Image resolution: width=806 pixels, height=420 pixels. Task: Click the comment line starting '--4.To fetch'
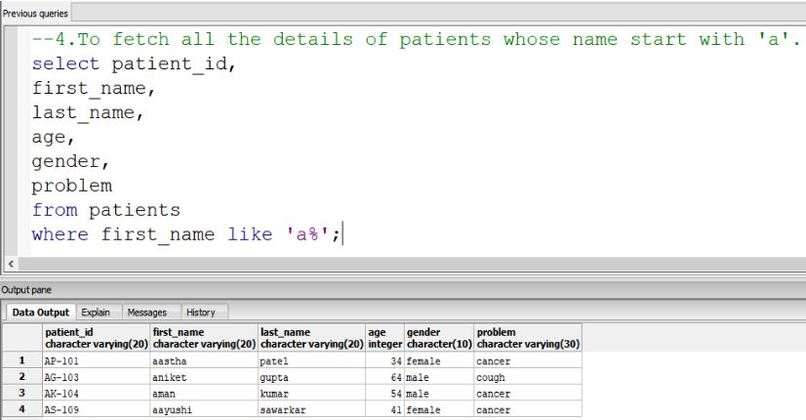[x=416, y=39]
